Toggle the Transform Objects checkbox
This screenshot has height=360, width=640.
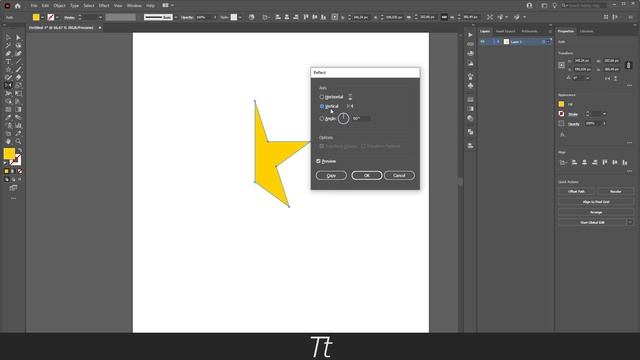[322, 146]
